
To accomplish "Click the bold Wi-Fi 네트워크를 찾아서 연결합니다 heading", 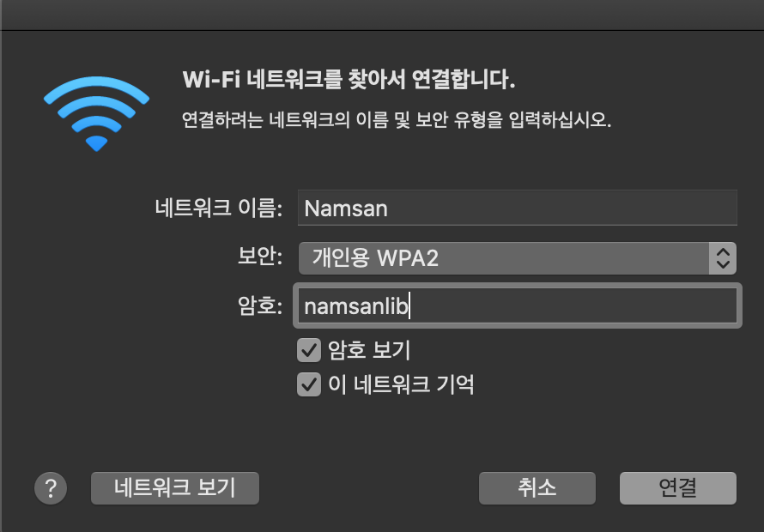I will [x=349, y=80].
